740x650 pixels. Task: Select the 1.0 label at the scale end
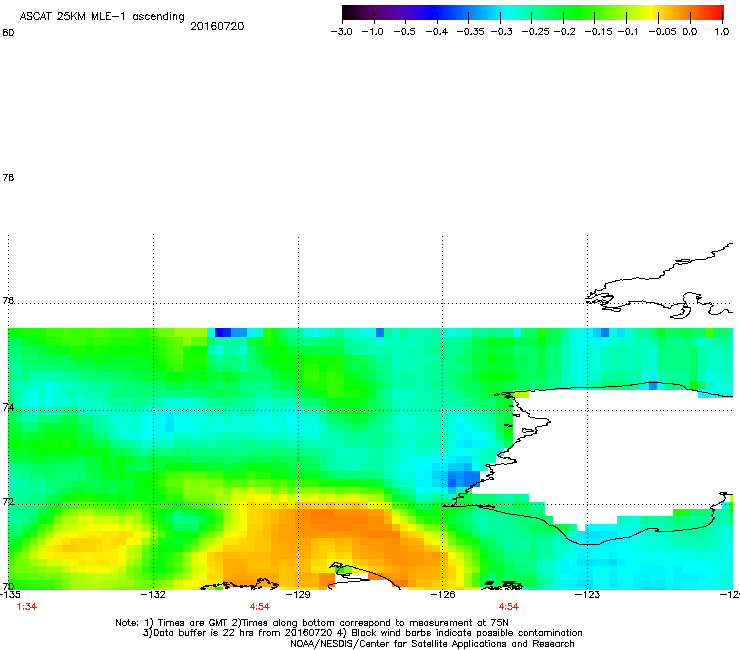click(x=722, y=32)
